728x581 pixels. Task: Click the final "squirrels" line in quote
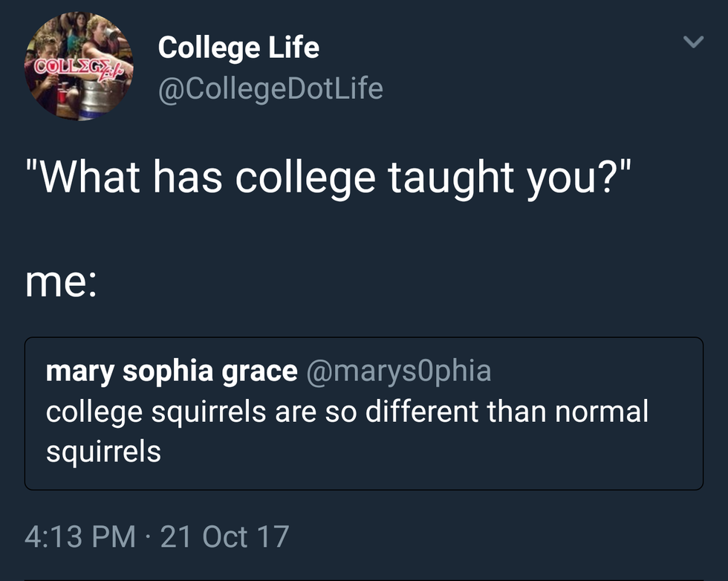click(103, 450)
